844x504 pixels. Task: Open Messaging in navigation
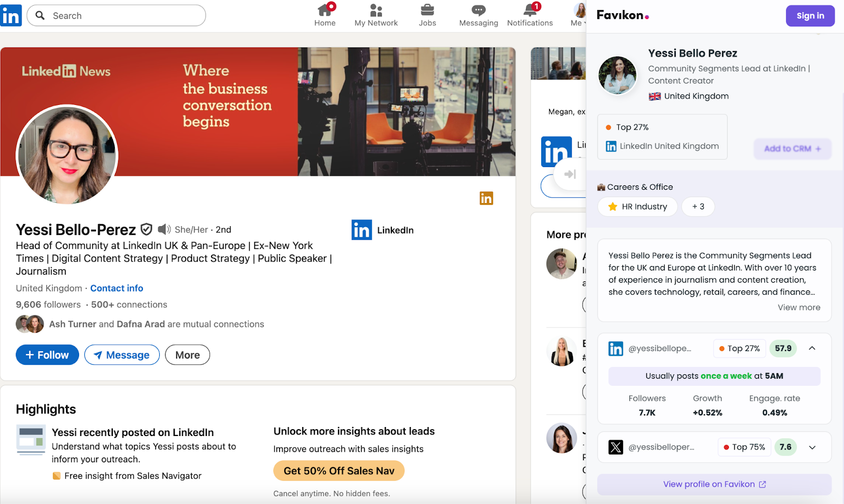pos(478,15)
